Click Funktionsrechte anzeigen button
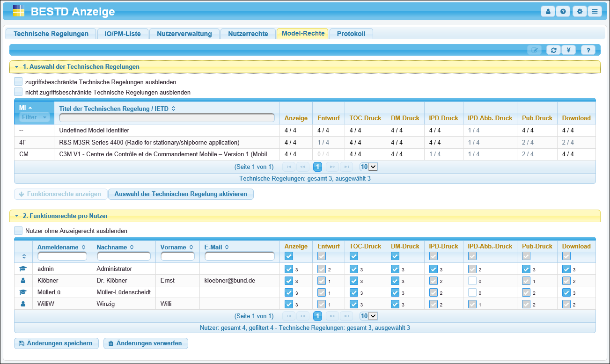 (60, 194)
